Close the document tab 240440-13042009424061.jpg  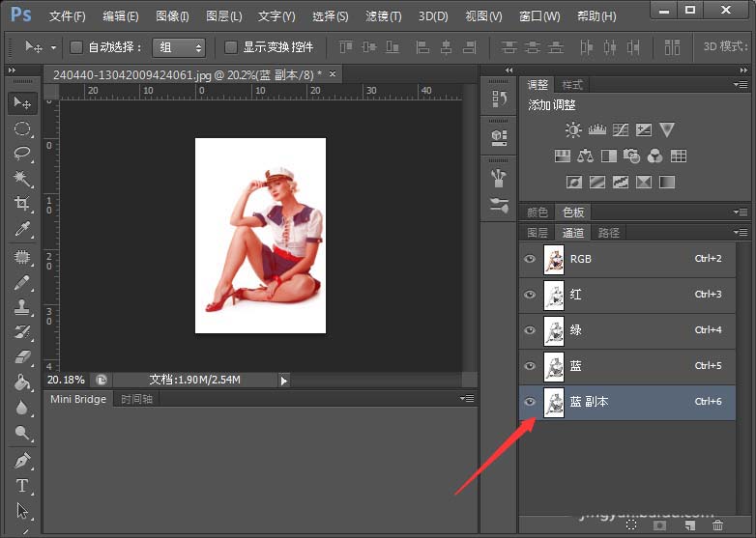pos(333,74)
